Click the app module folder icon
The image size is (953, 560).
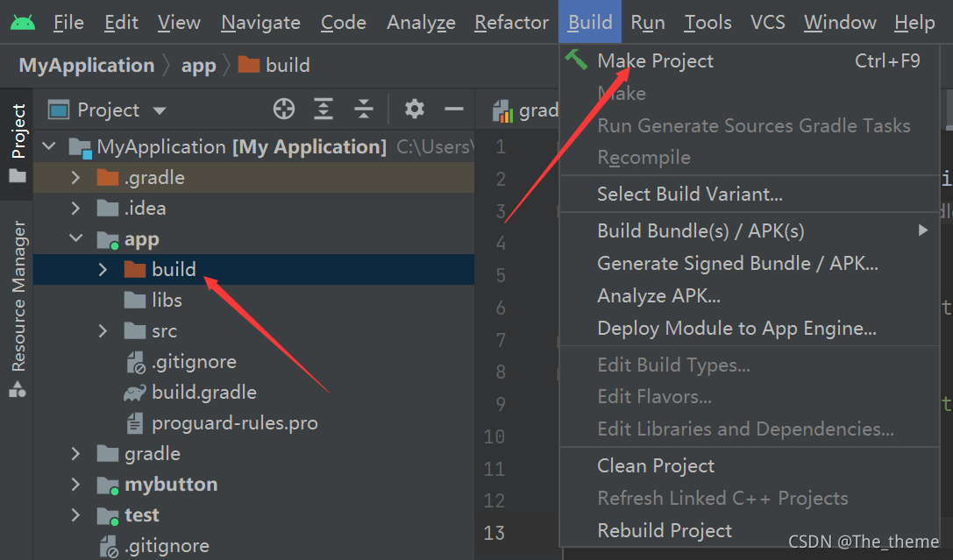tap(108, 240)
